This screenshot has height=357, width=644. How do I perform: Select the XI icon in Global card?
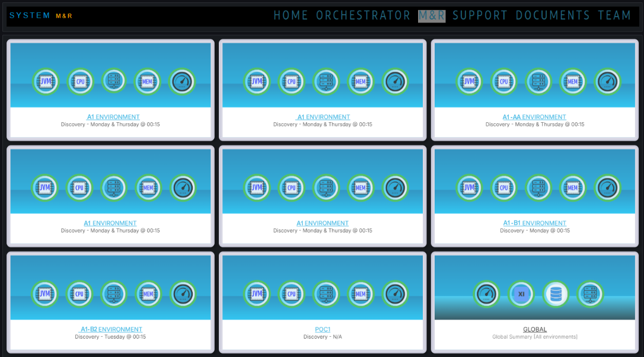click(x=521, y=294)
